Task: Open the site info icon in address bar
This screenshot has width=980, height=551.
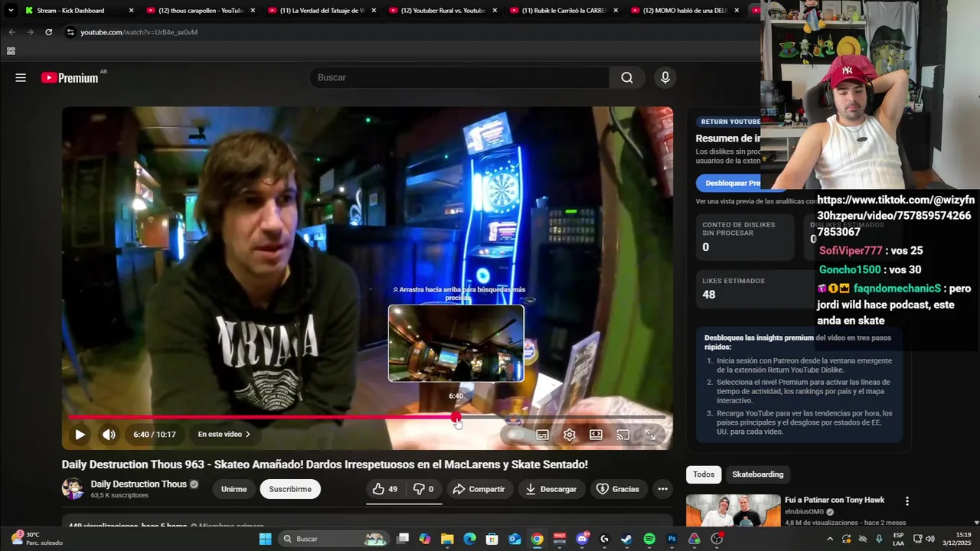Action: tap(70, 32)
